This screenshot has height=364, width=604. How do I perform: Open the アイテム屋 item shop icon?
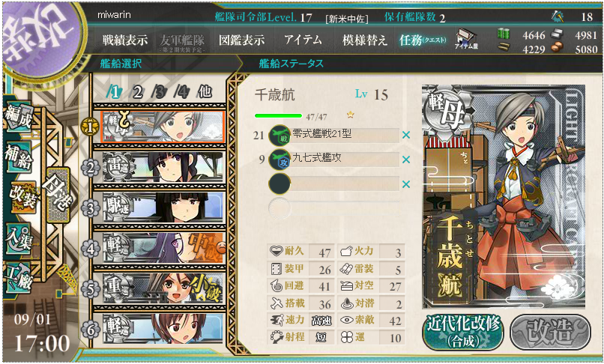[466, 40]
